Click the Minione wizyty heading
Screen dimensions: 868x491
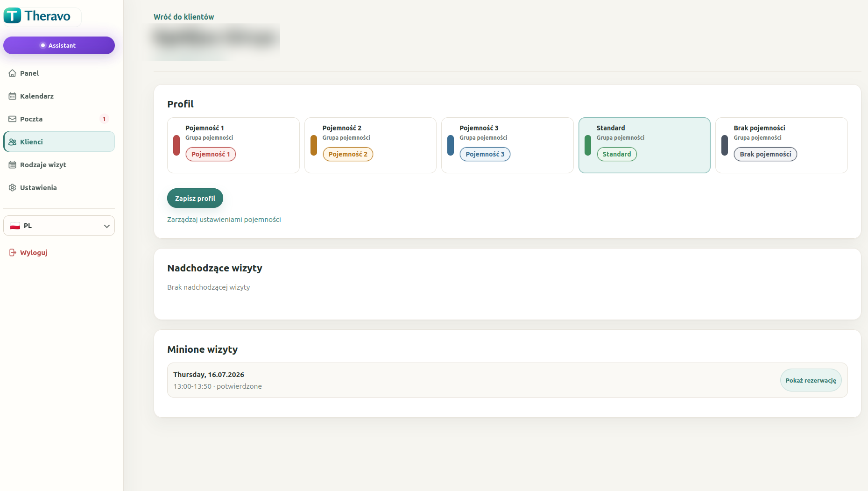click(203, 349)
